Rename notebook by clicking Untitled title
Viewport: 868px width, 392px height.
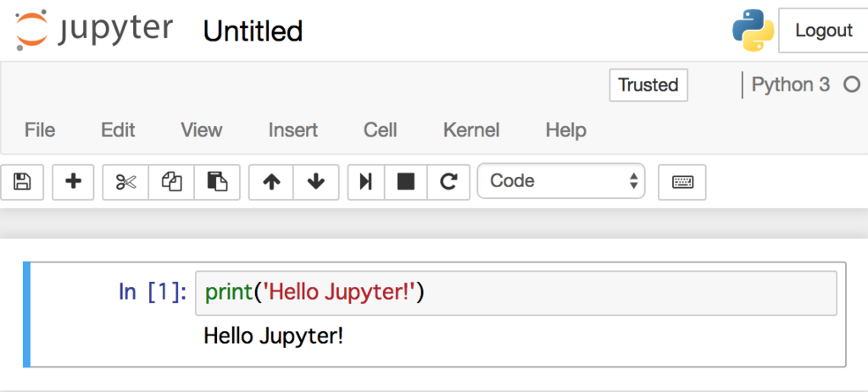(x=253, y=31)
